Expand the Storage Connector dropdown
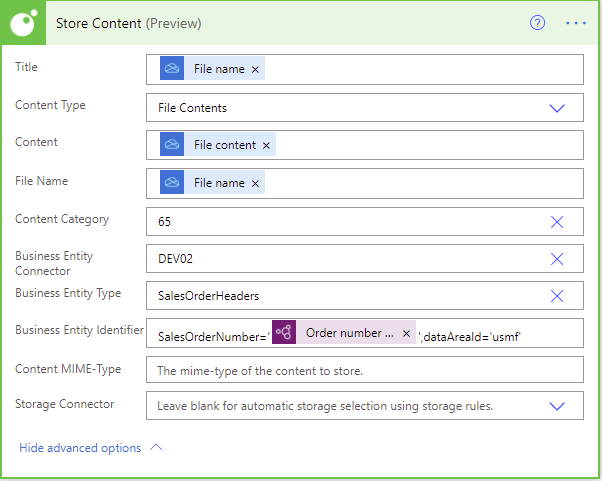Screen dimensions: 602x481 click(557, 406)
